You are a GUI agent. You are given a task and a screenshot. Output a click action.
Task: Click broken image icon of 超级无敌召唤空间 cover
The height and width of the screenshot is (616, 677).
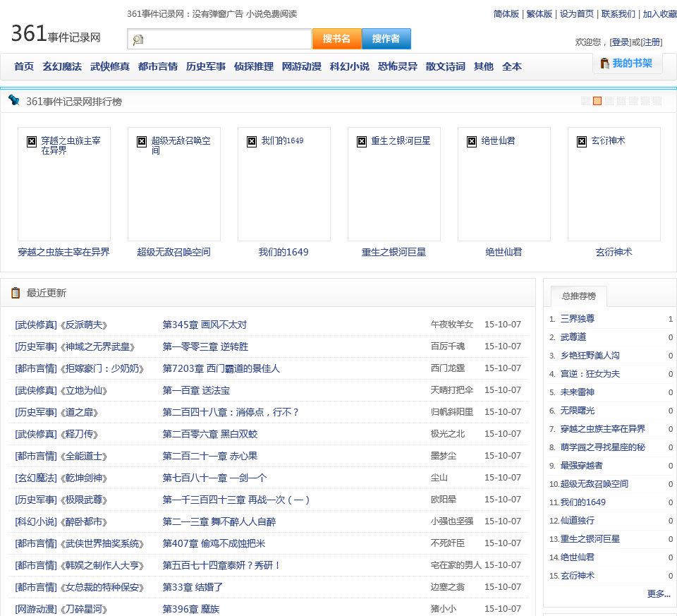pos(142,141)
